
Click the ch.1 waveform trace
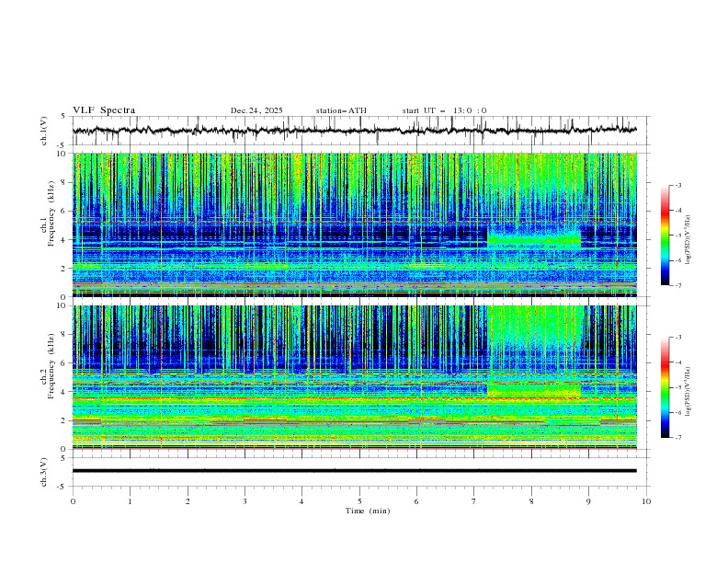pyautogui.click(x=354, y=131)
